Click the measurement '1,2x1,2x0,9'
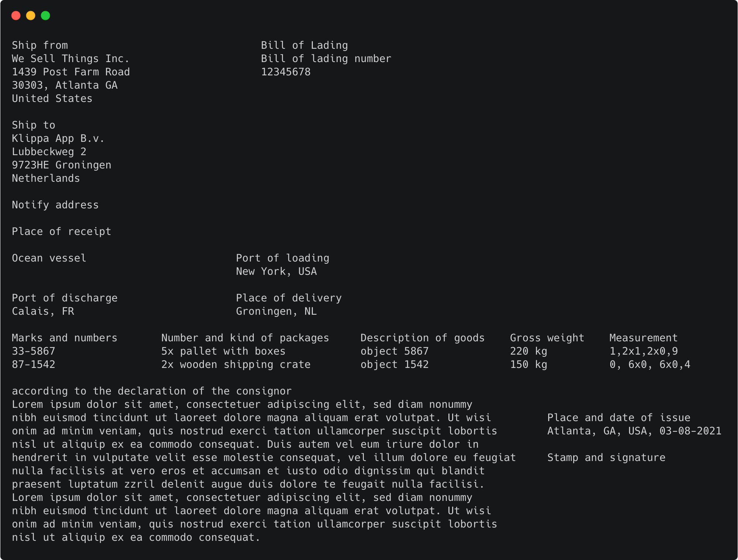Viewport: 738px width, 560px height. 644,351
